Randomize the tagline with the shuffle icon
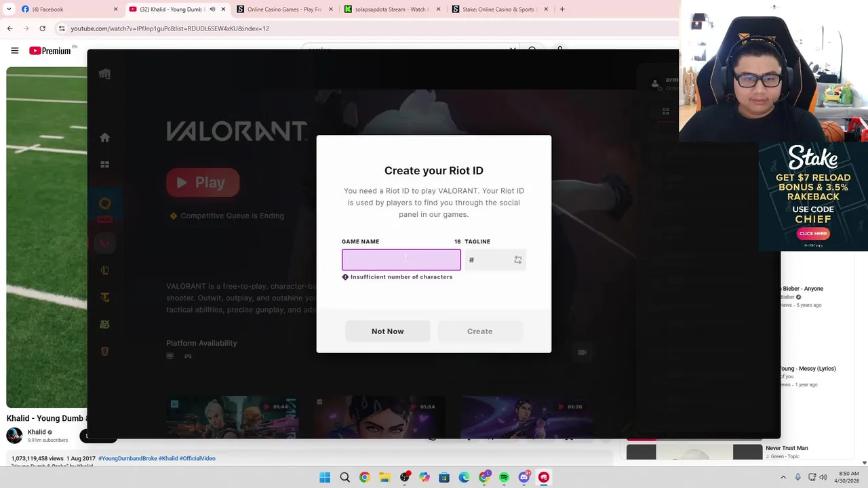 pos(518,260)
